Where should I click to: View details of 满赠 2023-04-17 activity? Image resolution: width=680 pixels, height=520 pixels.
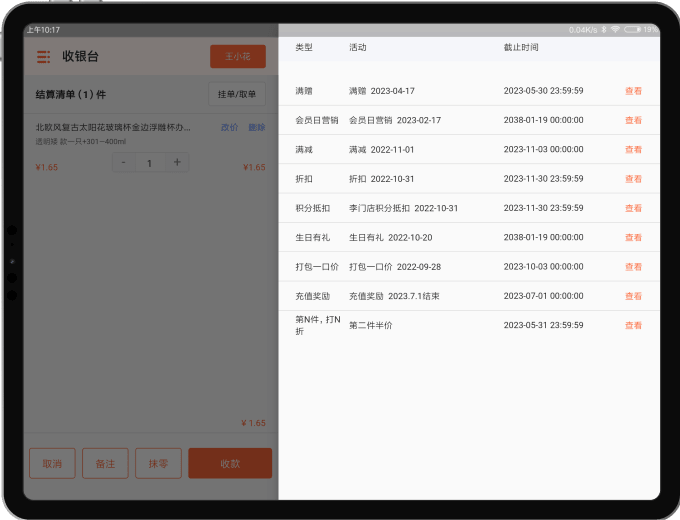[x=633, y=91]
